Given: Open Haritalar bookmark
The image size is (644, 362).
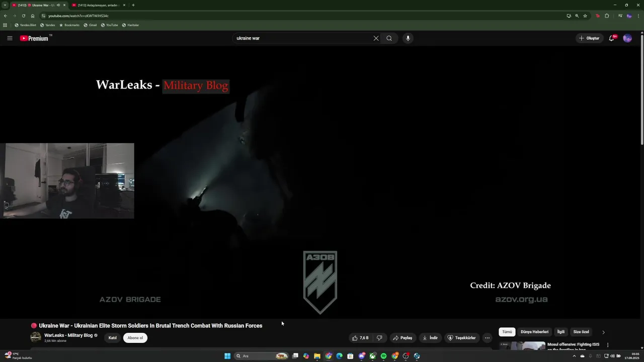Looking at the screenshot, I should [x=130, y=25].
